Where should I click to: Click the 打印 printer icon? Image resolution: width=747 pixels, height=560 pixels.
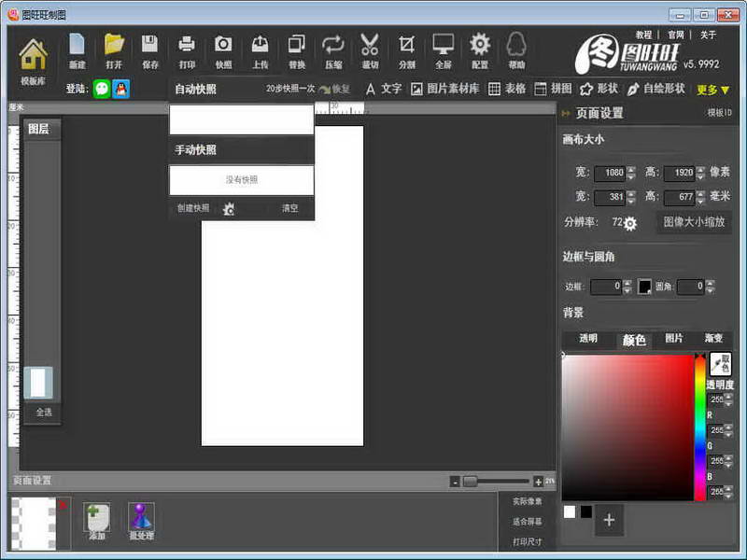tap(187, 51)
